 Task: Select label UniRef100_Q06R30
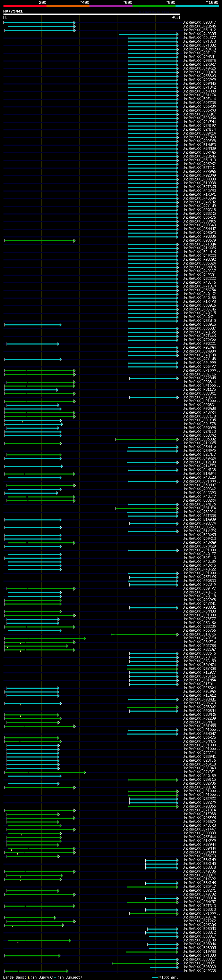click(199, 106)
